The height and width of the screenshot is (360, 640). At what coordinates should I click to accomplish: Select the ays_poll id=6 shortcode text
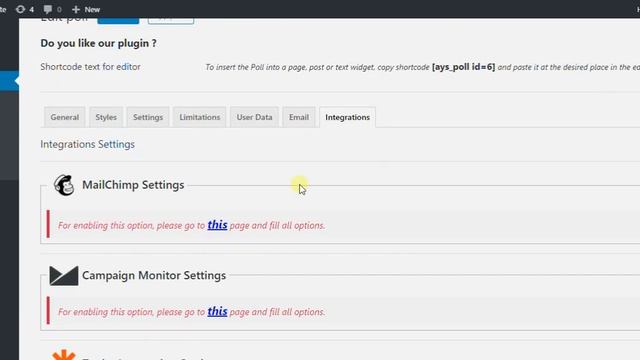click(x=463, y=67)
